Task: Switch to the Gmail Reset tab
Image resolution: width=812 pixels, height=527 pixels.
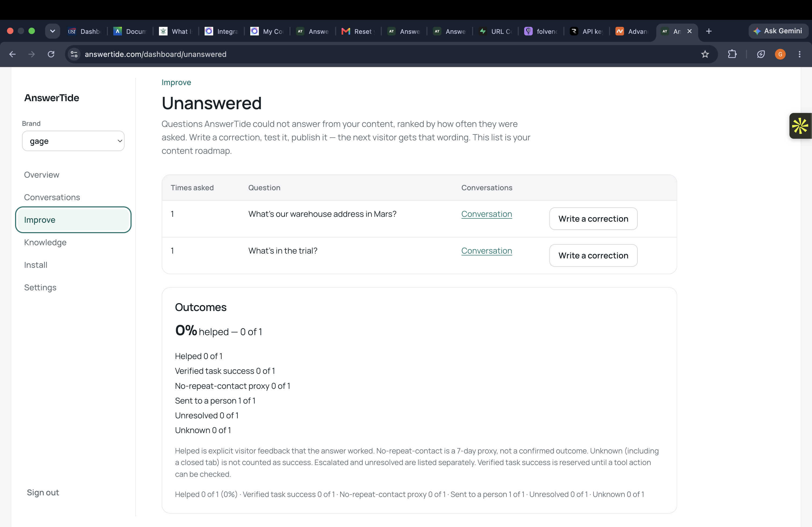Action: point(358,31)
